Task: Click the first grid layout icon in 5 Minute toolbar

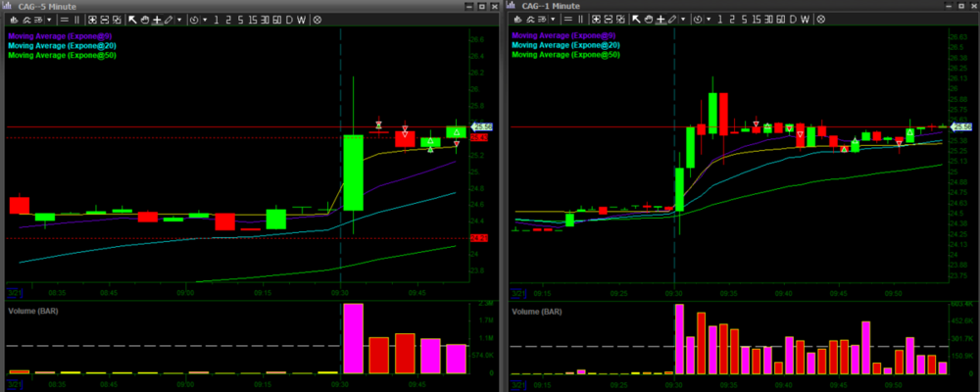Action: click(x=92, y=20)
